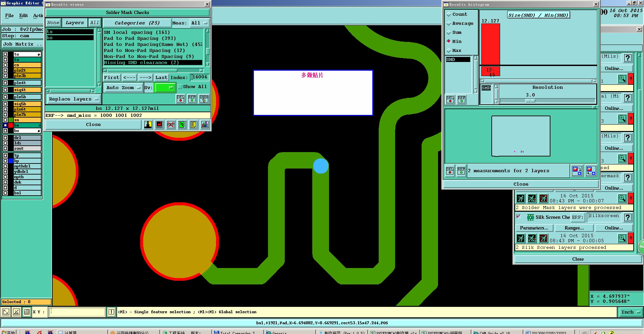Screen dimensions: 644x334
Task: Toggle visibility box of layer drl
Action: tap(5, 138)
